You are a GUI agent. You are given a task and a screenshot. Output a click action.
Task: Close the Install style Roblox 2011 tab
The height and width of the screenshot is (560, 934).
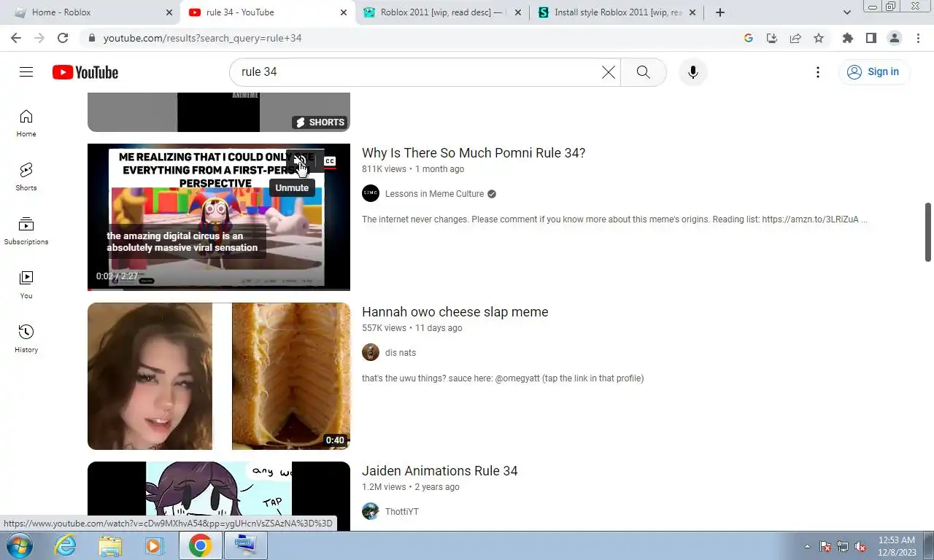(692, 12)
